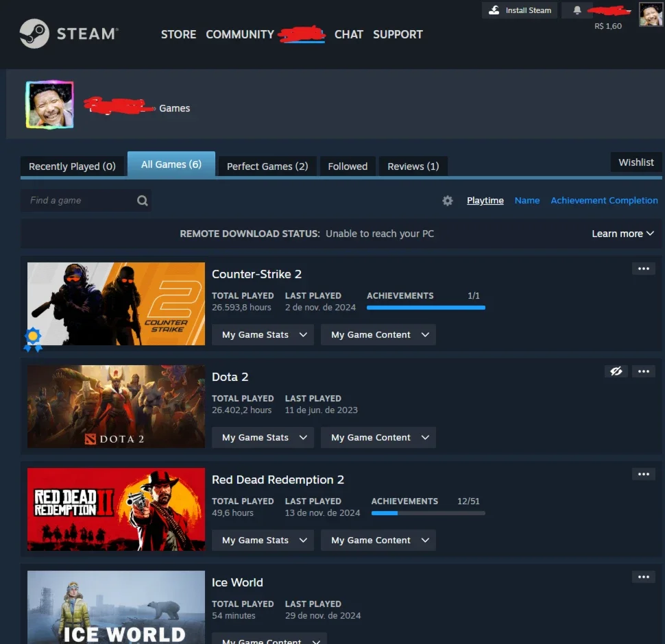The width and height of the screenshot is (665, 644).
Task: Expand Counter-Strike 2 My Game Stats dropdown
Action: [x=263, y=335]
